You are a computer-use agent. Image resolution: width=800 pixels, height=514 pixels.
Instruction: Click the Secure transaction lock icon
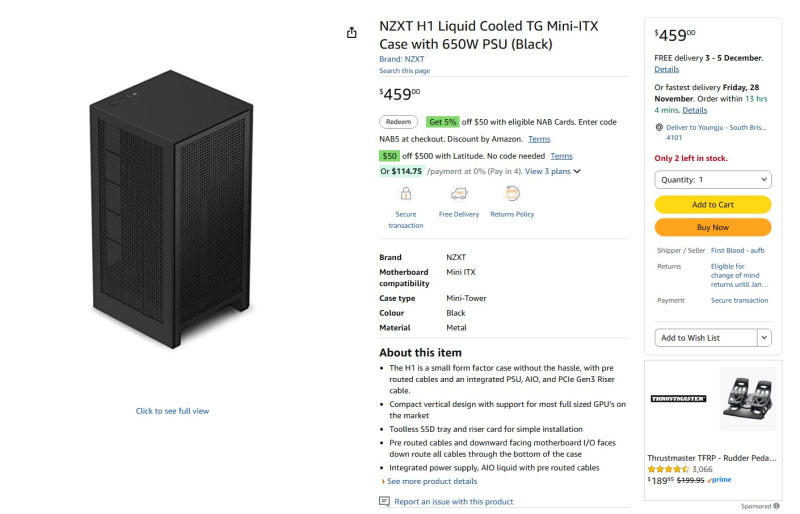406,194
